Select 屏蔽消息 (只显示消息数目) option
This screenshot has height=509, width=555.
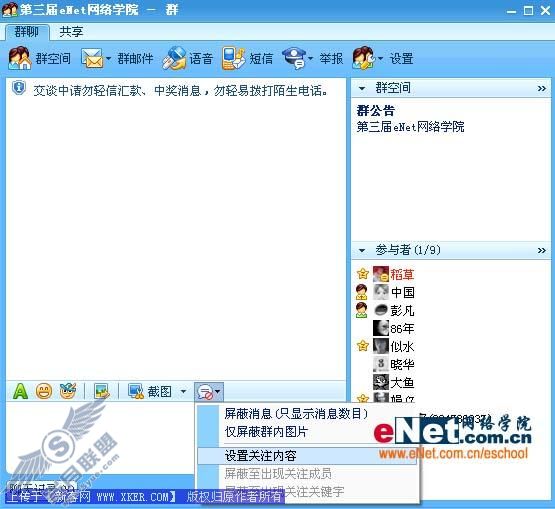point(296,413)
